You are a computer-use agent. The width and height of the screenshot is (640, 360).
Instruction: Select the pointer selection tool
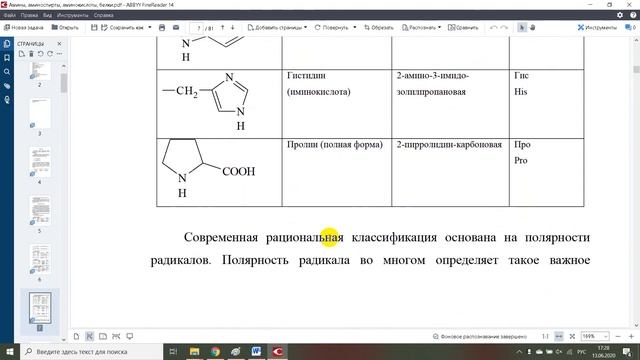[x=522, y=27]
